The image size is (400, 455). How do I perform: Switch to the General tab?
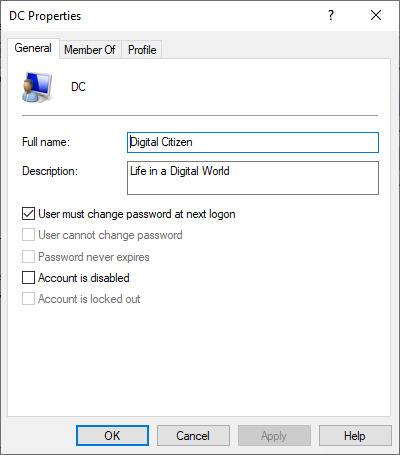[33, 48]
